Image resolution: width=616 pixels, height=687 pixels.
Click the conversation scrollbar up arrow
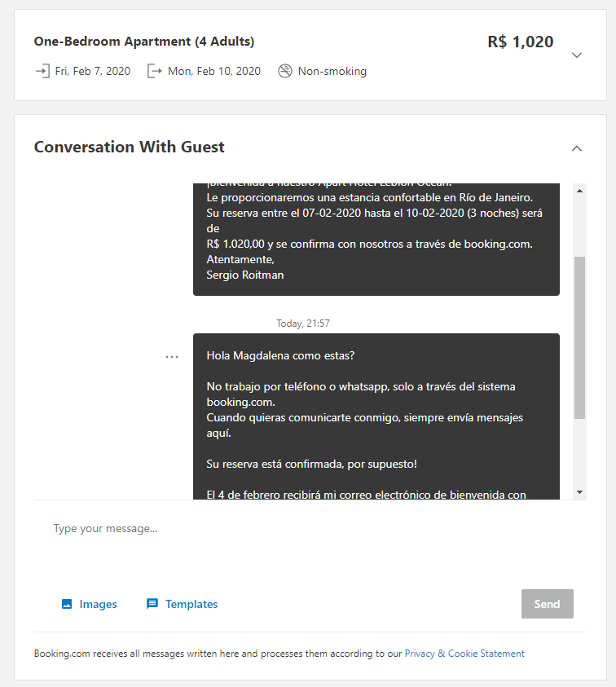tap(580, 191)
